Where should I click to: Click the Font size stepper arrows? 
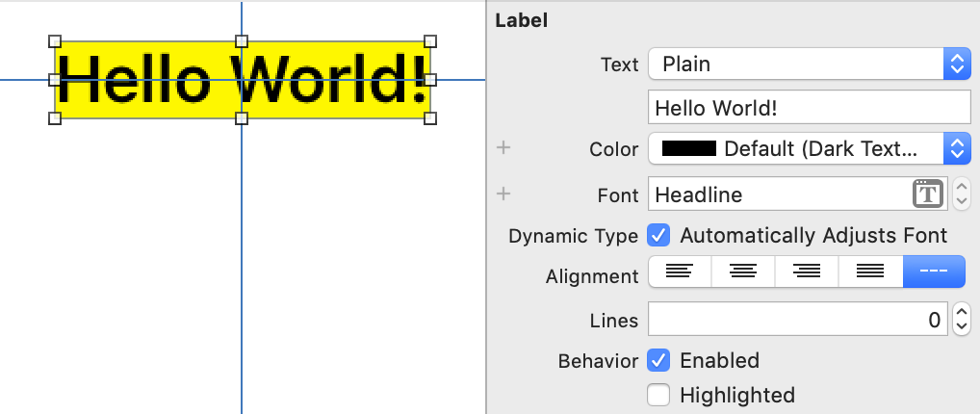coord(962,194)
